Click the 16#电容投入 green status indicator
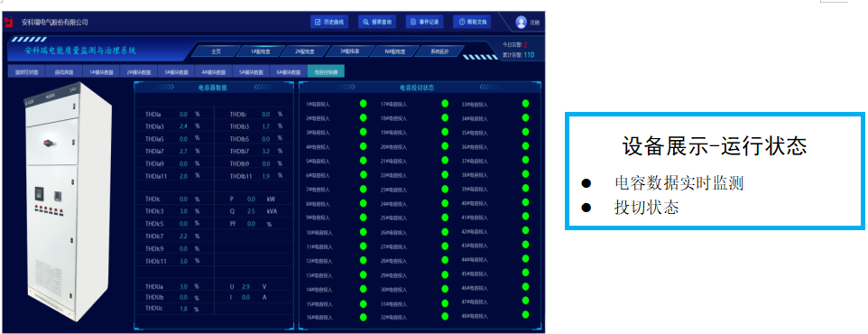868x334 pixels. coord(363,317)
